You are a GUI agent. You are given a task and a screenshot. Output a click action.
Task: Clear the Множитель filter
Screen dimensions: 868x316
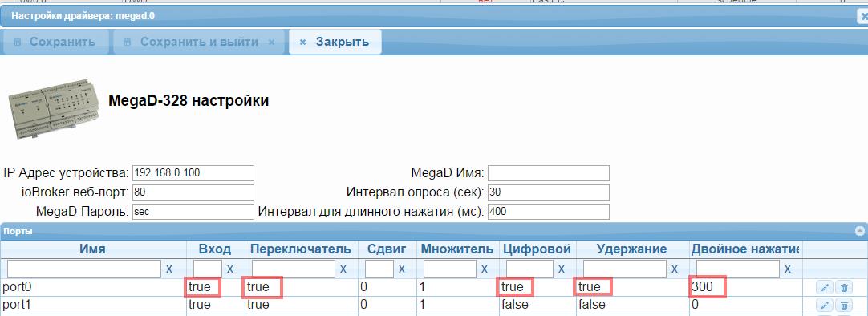[485, 269]
